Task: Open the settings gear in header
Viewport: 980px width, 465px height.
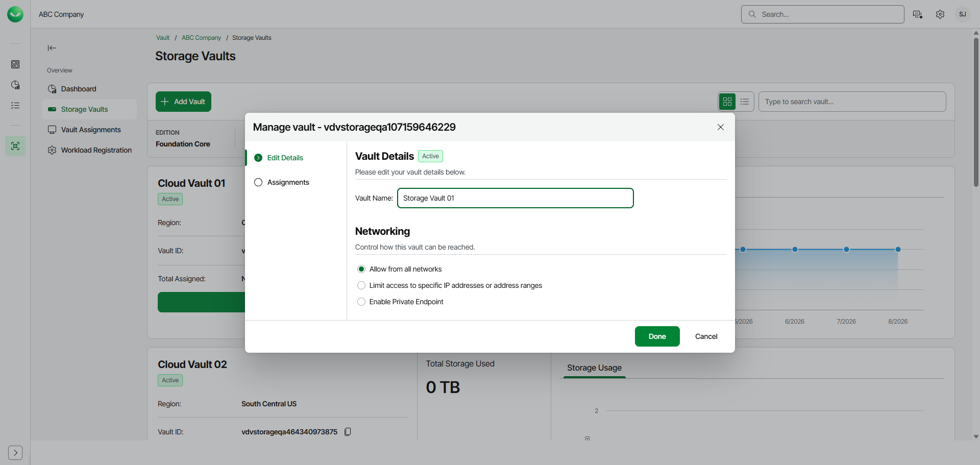Action: [x=940, y=14]
